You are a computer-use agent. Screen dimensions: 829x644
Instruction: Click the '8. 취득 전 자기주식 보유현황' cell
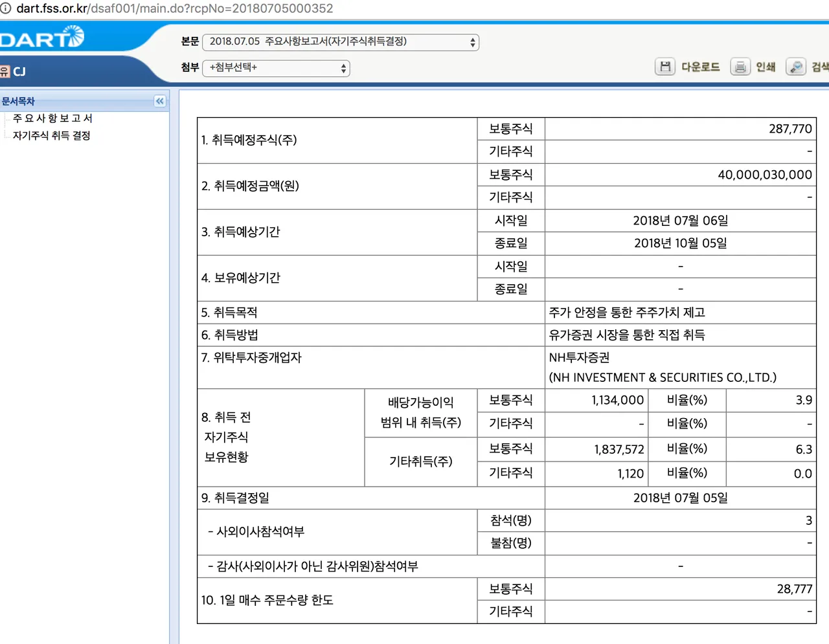point(281,438)
